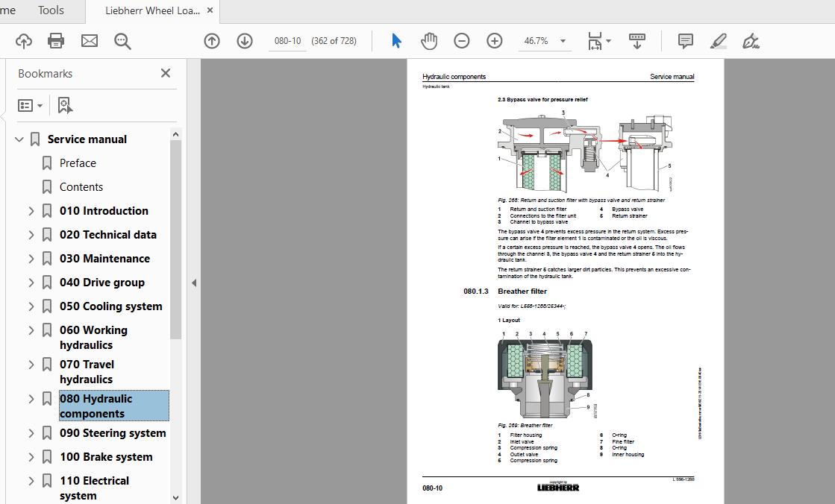The width and height of the screenshot is (835, 504).
Task: Expand the 110 Electrical system bookmark
Action: pyautogui.click(x=31, y=480)
